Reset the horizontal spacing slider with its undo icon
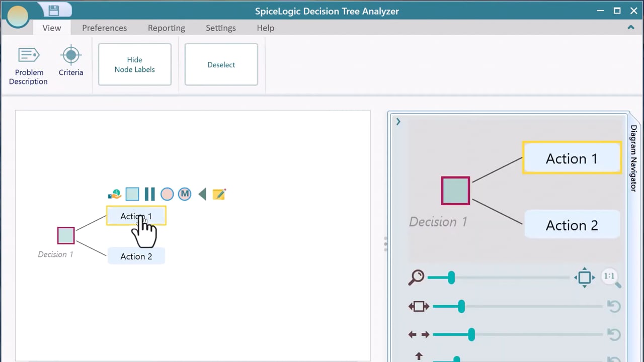 (x=614, y=334)
